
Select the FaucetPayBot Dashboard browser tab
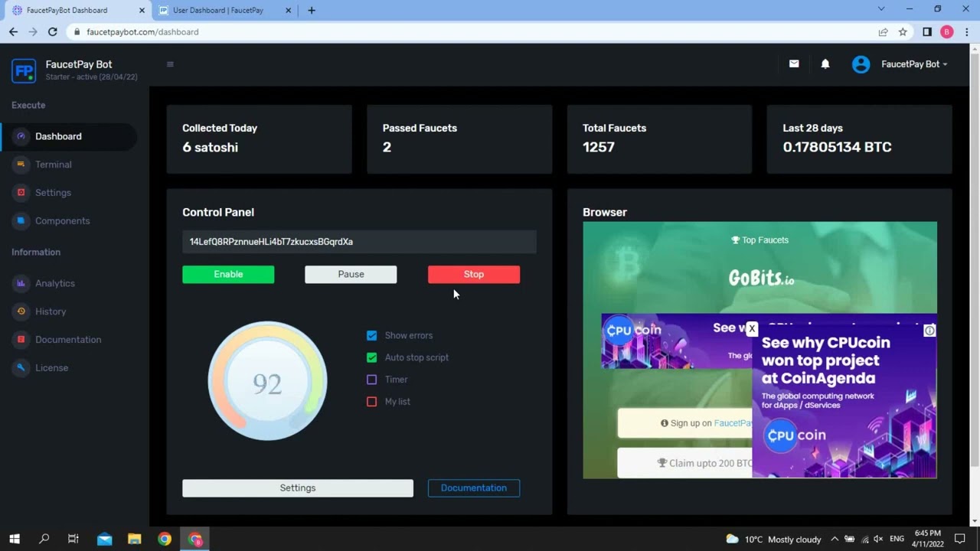click(77, 11)
